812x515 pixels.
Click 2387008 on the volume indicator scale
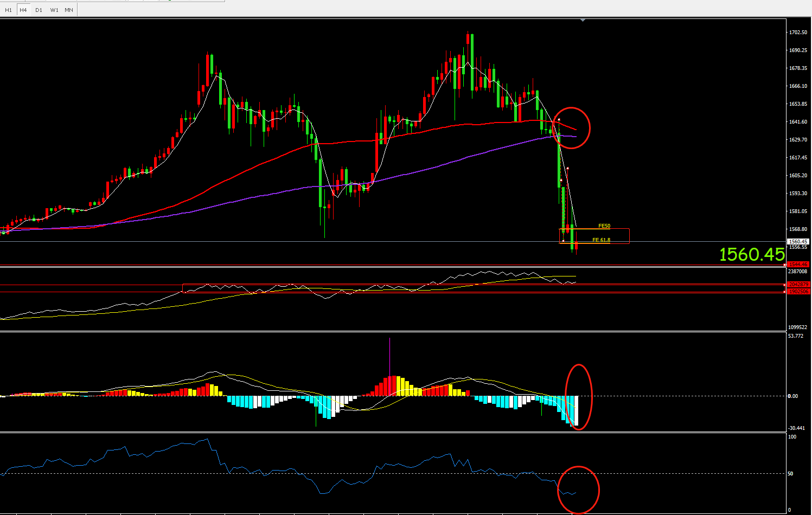coord(798,272)
